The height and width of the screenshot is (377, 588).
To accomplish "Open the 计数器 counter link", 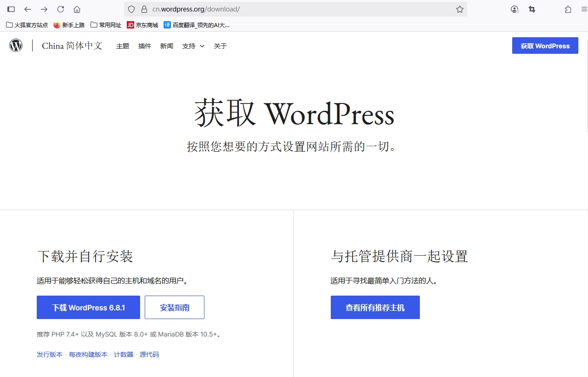I will [124, 354].
